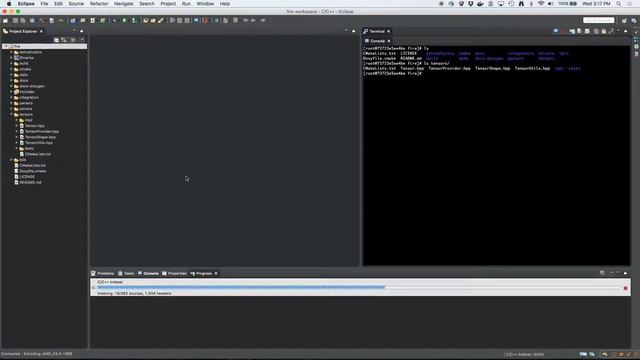Open Project Explorer view menu arrow

pyautogui.click(x=82, y=40)
